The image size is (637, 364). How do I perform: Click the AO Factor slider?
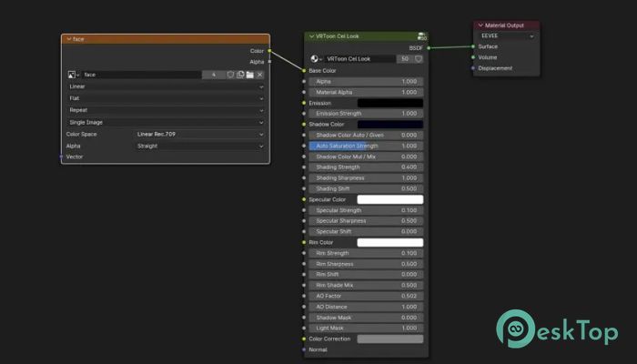(x=366, y=296)
